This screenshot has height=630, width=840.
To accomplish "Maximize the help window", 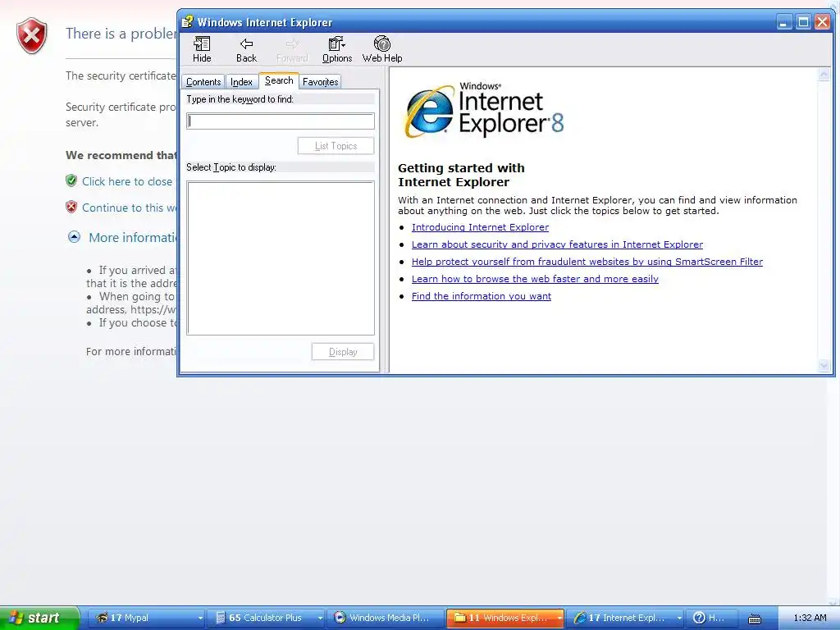I will pos(803,22).
